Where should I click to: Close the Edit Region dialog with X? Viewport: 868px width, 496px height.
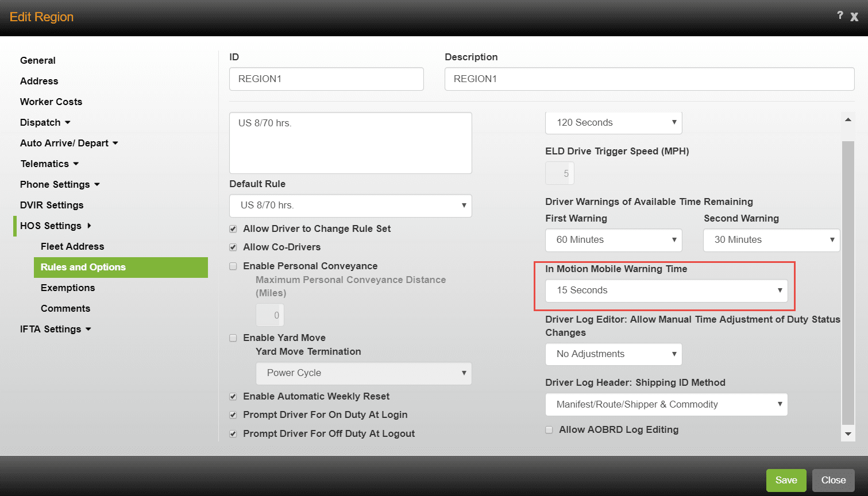[855, 17]
